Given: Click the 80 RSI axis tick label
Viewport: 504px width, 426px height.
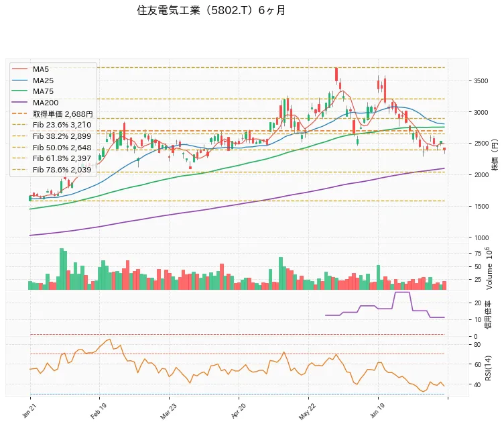Looking at the screenshot, I should [478, 345].
